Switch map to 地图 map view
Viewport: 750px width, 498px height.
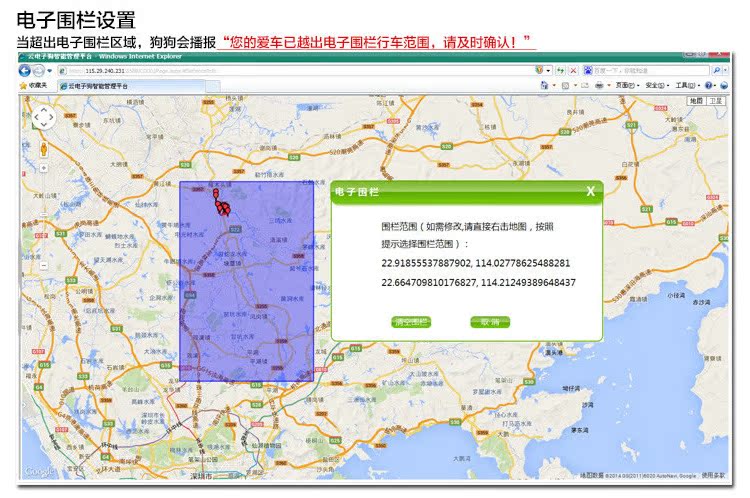click(x=696, y=101)
